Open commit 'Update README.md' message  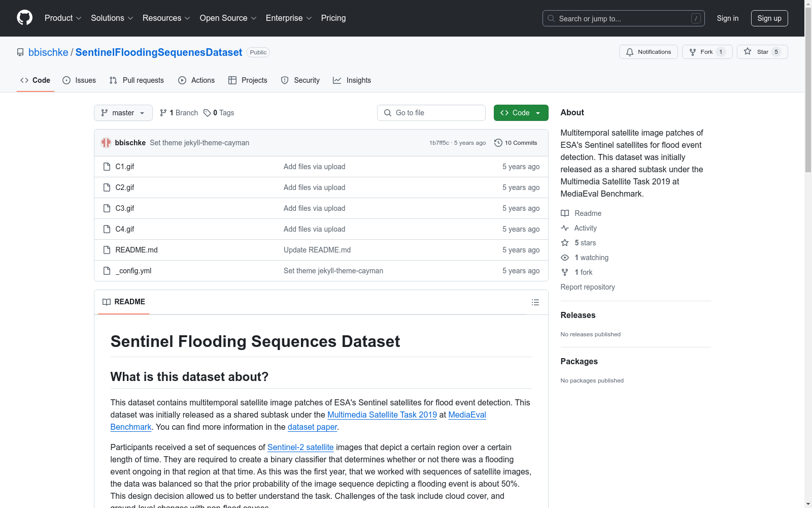[x=317, y=250]
